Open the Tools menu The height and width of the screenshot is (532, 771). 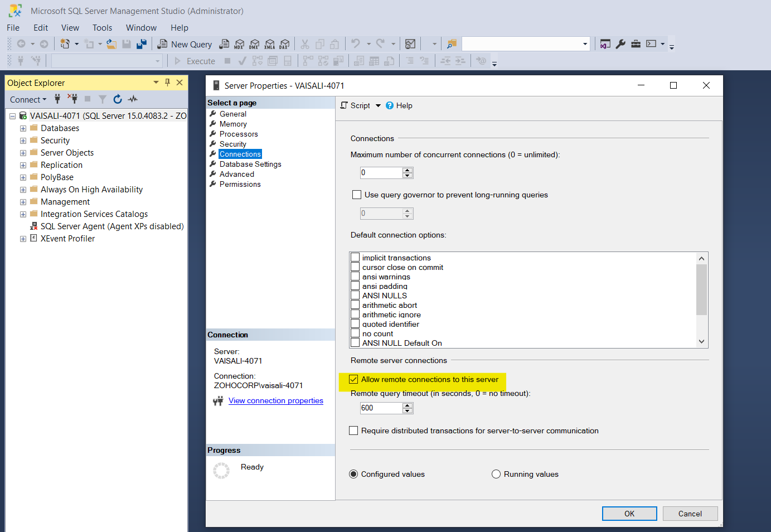click(x=102, y=28)
